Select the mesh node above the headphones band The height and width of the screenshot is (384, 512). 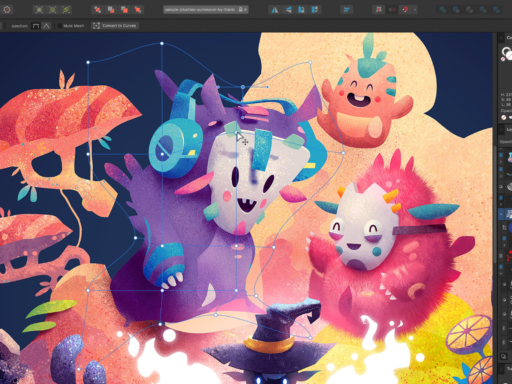tap(243, 87)
